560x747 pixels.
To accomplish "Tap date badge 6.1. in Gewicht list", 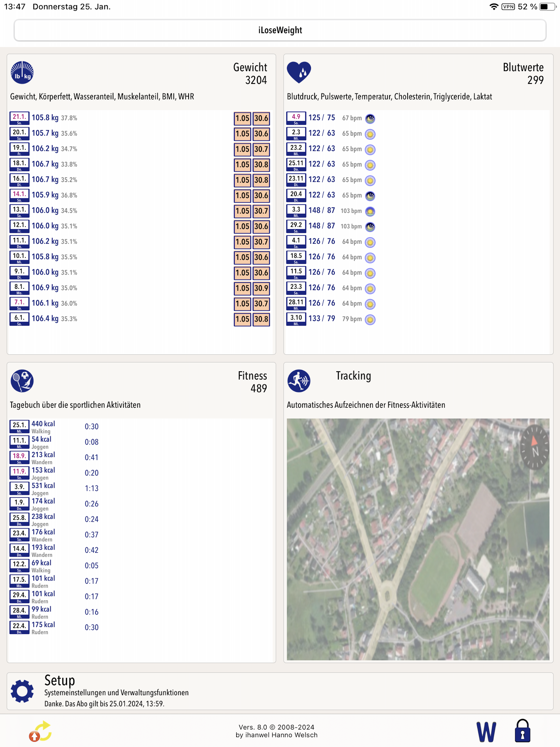I will [19, 319].
